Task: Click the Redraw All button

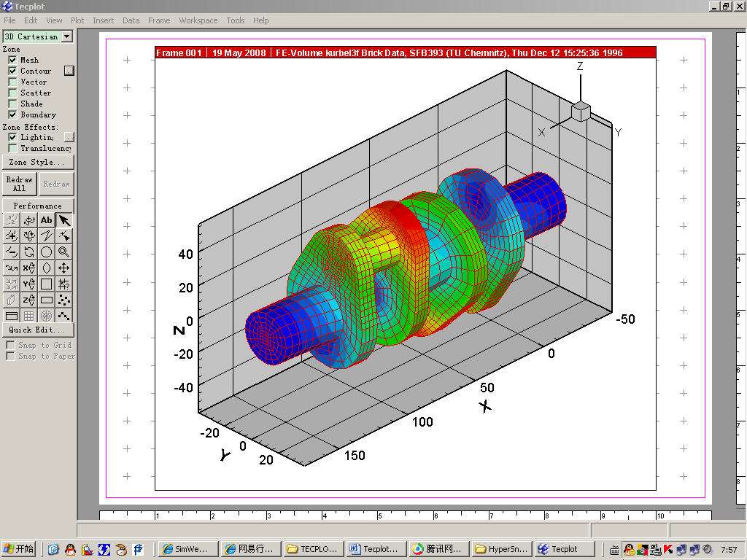Action: point(18,183)
